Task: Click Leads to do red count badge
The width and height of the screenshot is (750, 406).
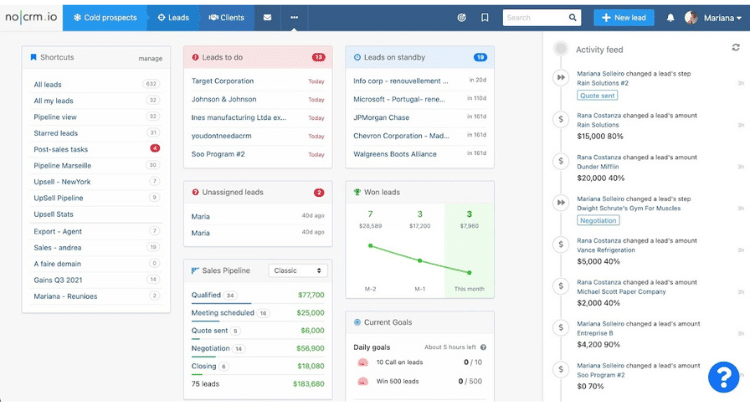Action: (319, 57)
